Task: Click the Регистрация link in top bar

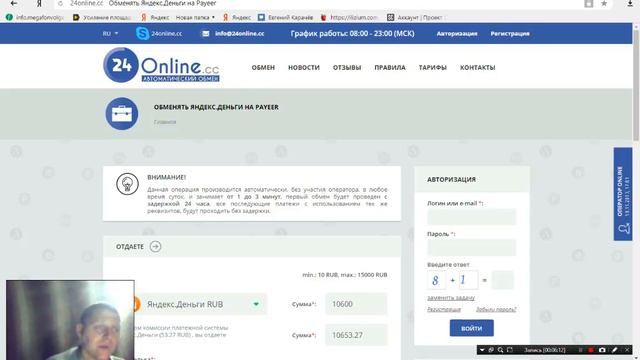Action: pos(510,33)
